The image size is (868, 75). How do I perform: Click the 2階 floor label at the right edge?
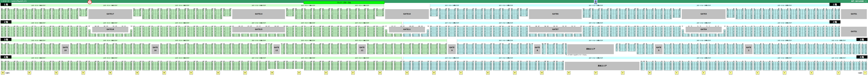pyautogui.click(x=835, y=22)
